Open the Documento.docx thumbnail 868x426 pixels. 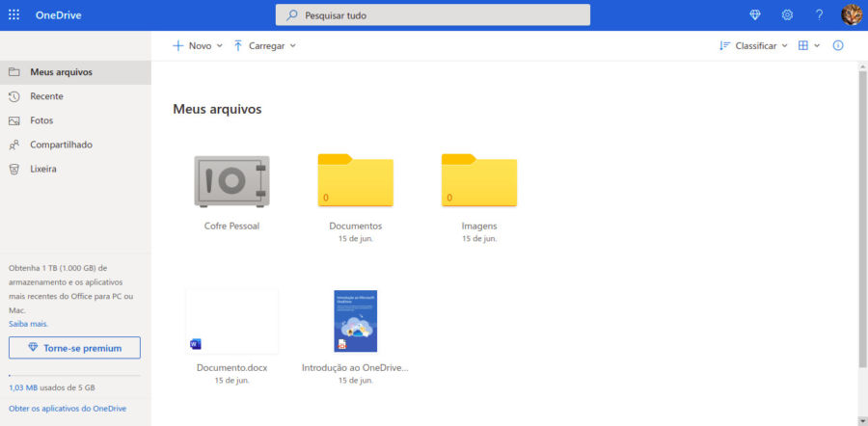231,321
